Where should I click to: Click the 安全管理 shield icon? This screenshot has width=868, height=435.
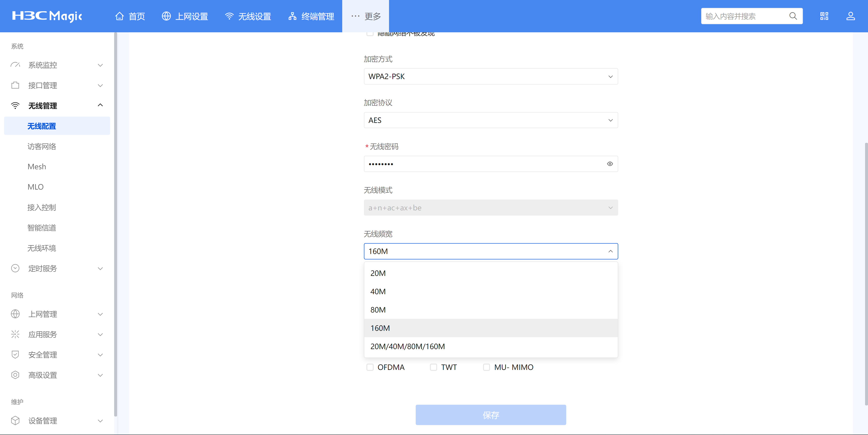coord(15,355)
